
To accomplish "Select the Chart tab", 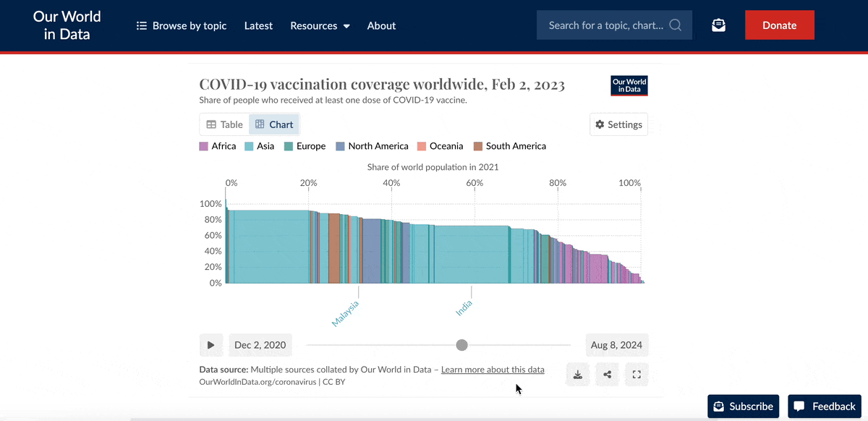I will coord(273,124).
